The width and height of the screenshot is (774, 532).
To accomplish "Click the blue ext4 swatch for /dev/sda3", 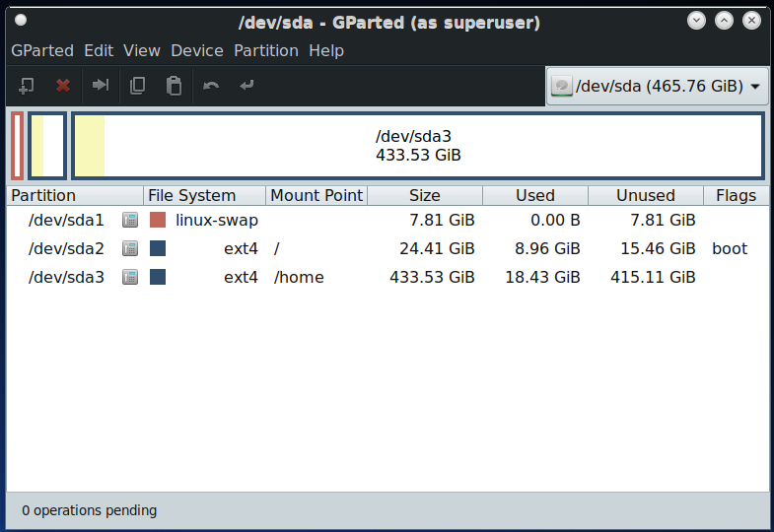I will 158,277.
